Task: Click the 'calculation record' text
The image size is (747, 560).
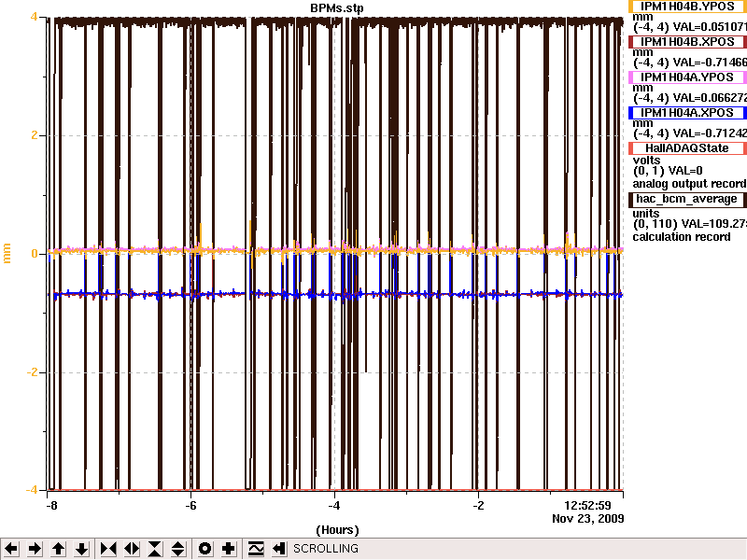Action: (682, 237)
